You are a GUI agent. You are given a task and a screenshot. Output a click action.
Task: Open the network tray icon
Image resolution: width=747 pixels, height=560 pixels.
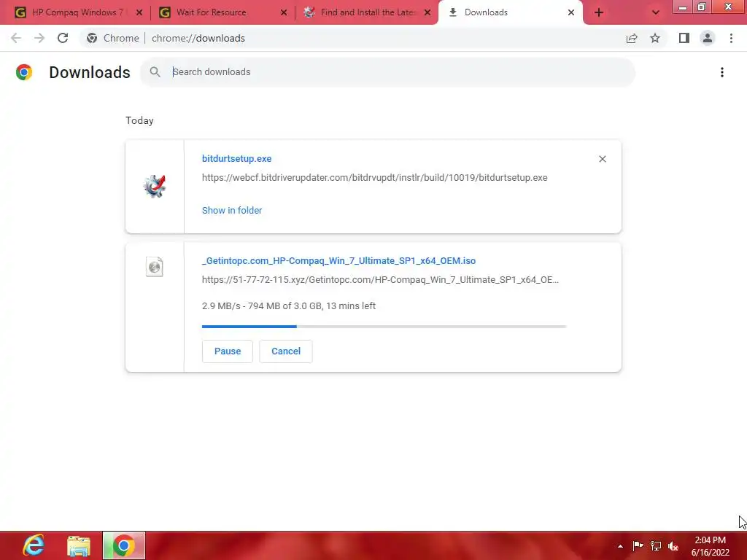point(656,545)
